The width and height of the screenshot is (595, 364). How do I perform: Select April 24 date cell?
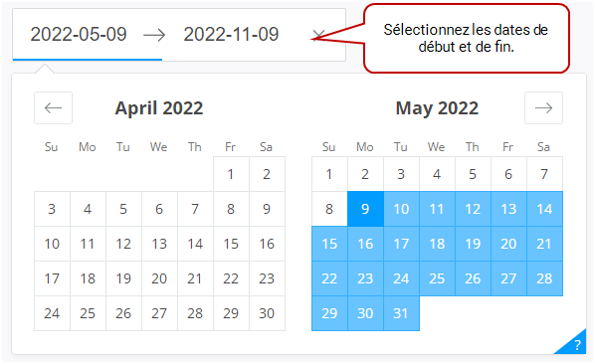[52, 313]
